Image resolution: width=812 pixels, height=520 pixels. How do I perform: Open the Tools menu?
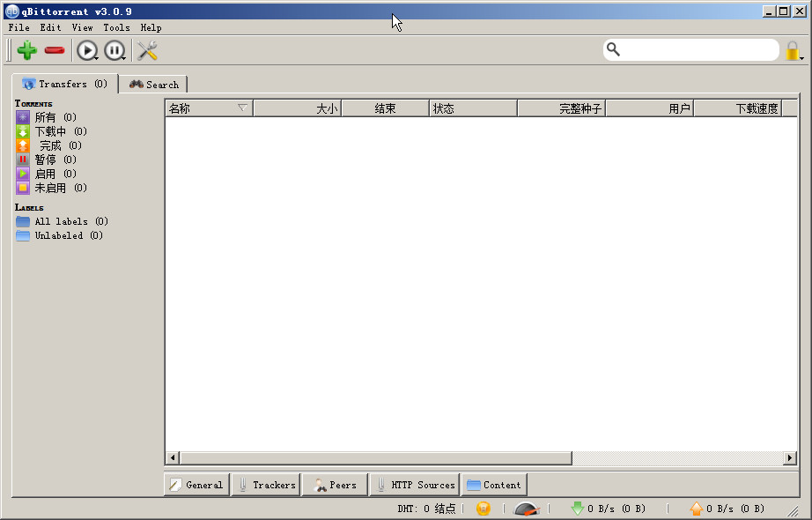click(116, 27)
